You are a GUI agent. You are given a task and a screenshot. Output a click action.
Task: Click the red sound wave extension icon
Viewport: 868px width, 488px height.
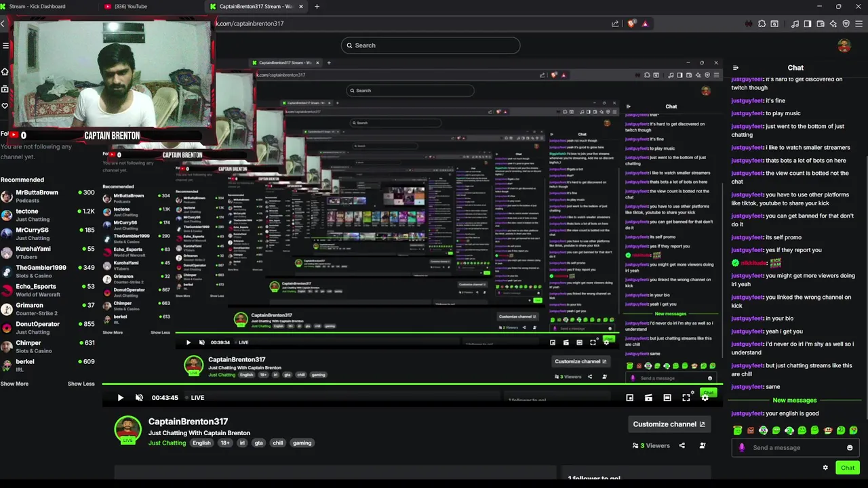pyautogui.click(x=749, y=24)
